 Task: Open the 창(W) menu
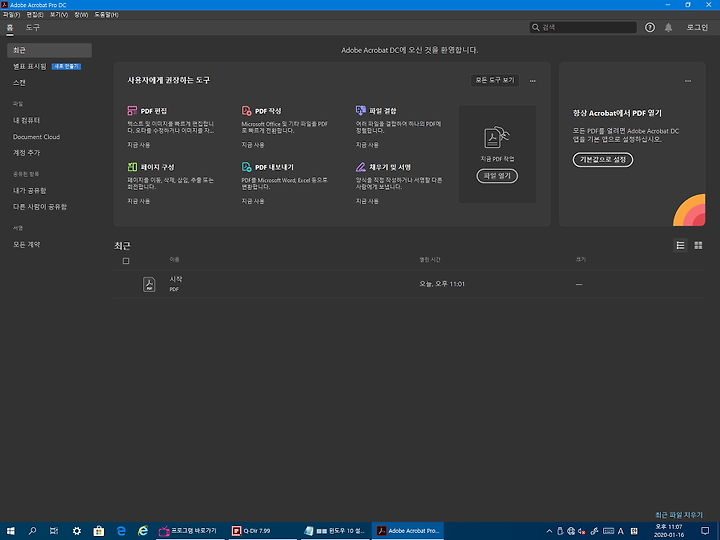[81, 15]
